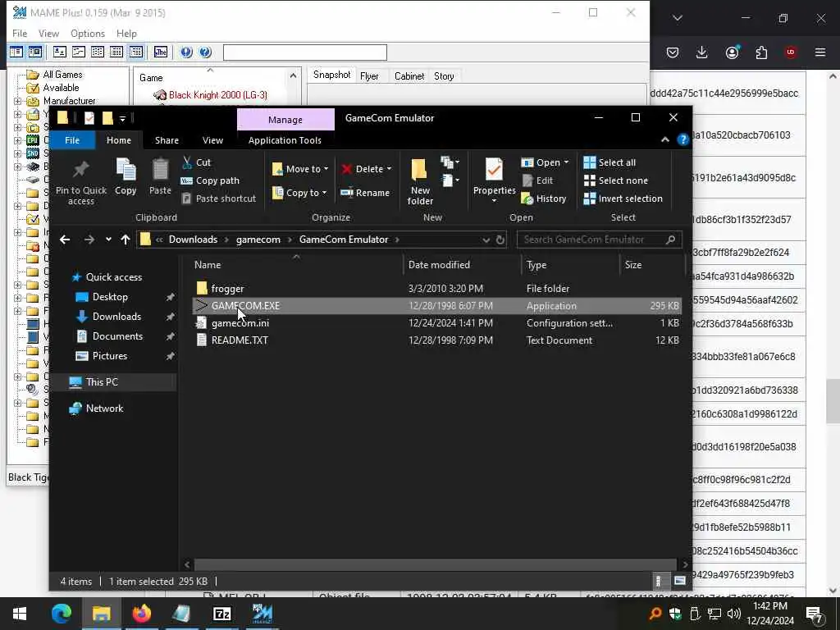This screenshot has height=630, width=840.
Task: Click Invert selection in the ribbon
Action: click(x=623, y=199)
